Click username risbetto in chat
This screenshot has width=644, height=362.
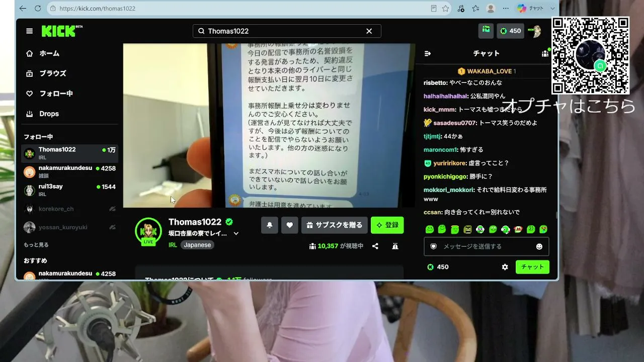click(x=435, y=82)
